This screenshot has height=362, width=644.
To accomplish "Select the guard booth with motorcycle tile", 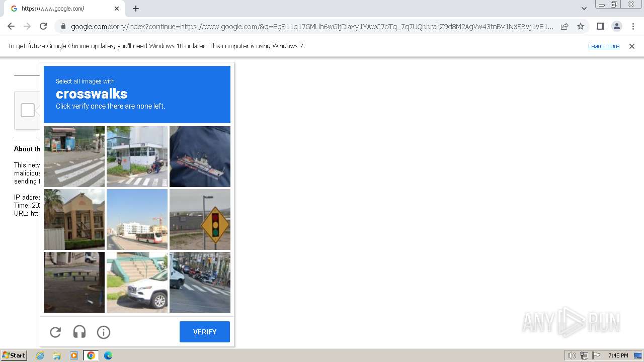I will tap(137, 156).
